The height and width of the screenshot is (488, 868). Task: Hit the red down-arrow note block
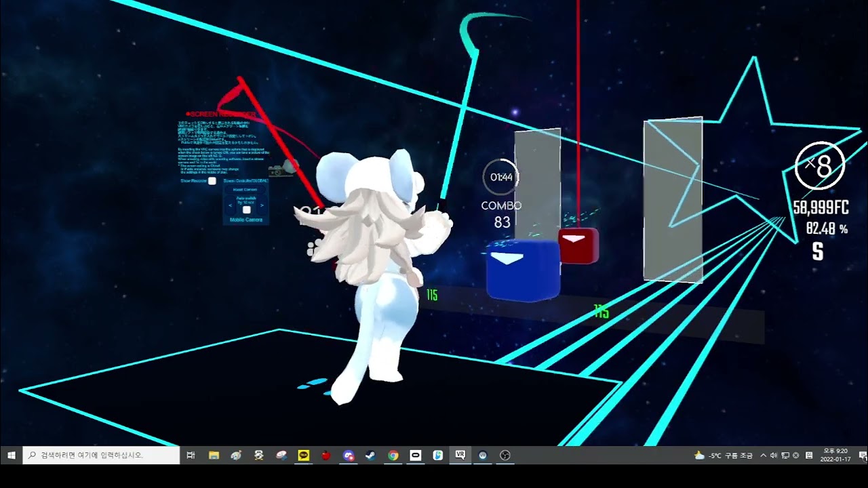(x=578, y=245)
